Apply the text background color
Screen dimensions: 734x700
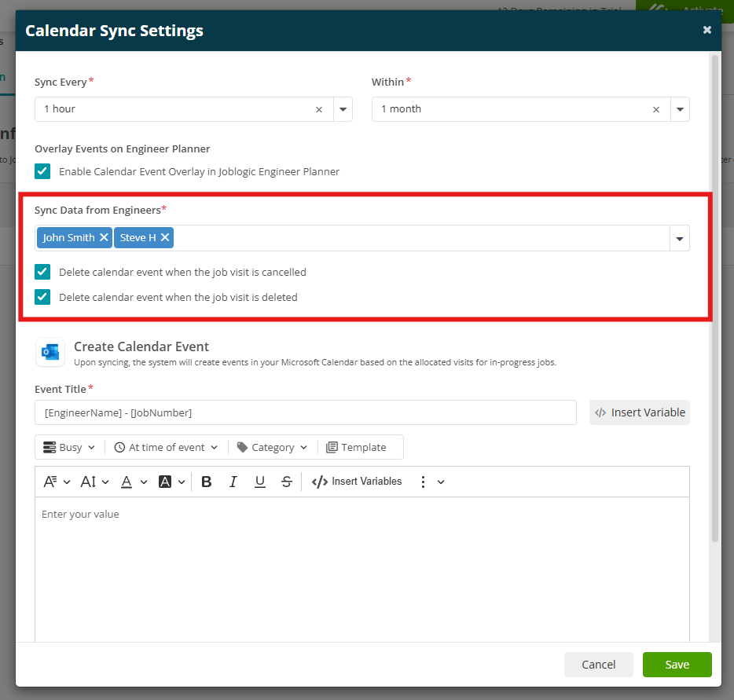(165, 482)
